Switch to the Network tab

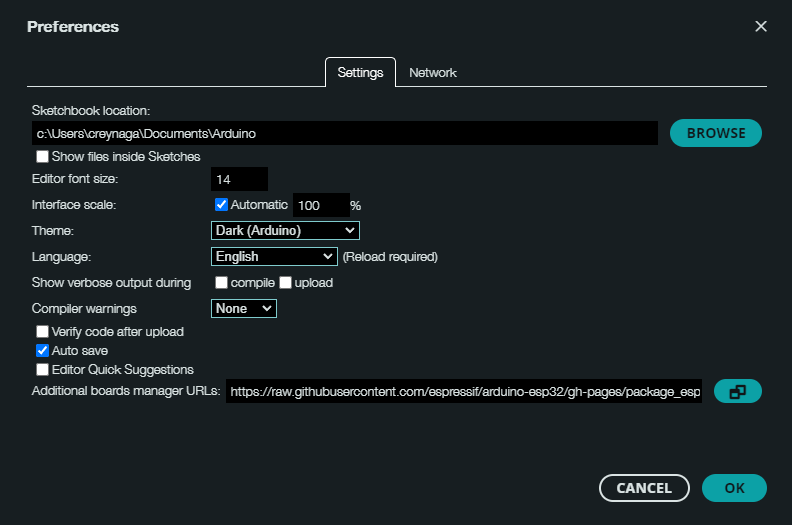pos(433,73)
